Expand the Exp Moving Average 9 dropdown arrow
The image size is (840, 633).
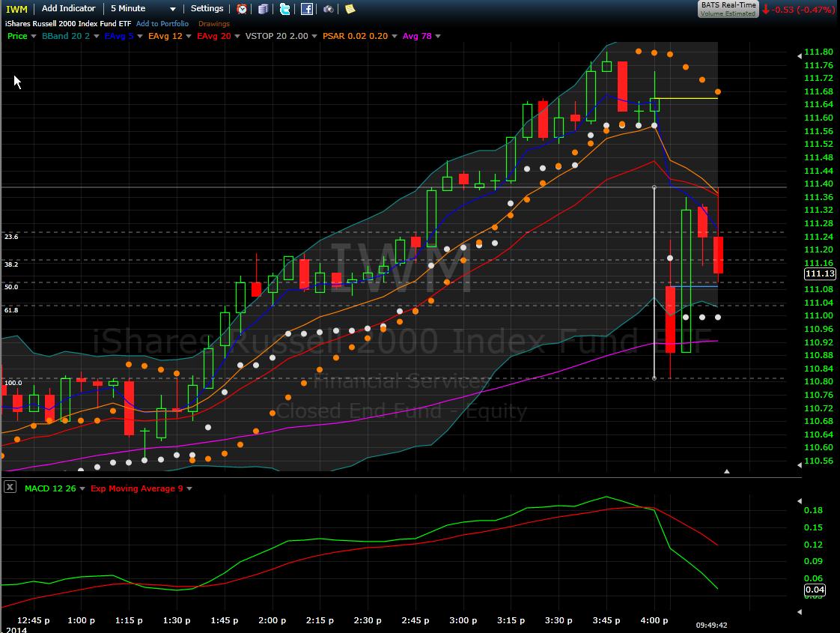[189, 489]
